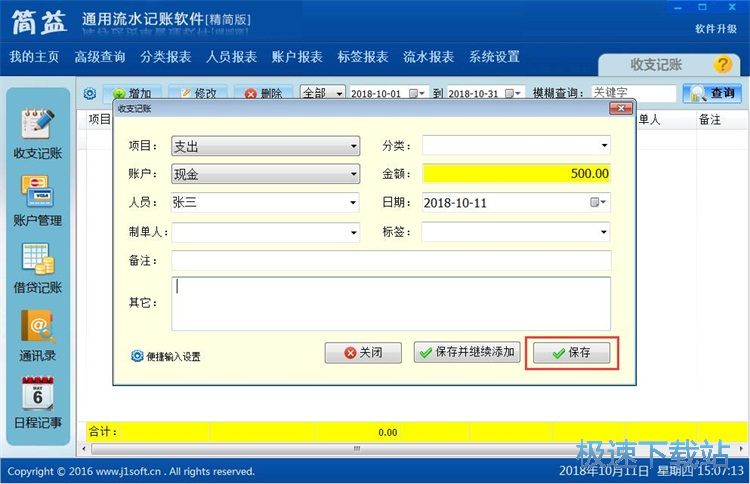This screenshot has width=750, height=484.
Task: Click the 关键字 fuzzy search field
Action: (633, 93)
